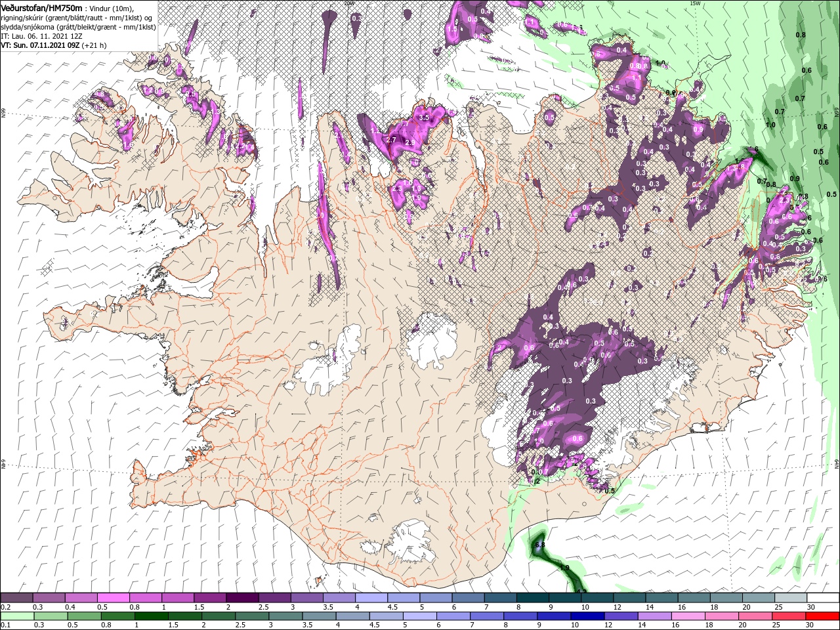Click the dusky purple legend swatch between 0.2 and 0.3
The height and width of the screenshot is (630, 840).
coord(16,598)
